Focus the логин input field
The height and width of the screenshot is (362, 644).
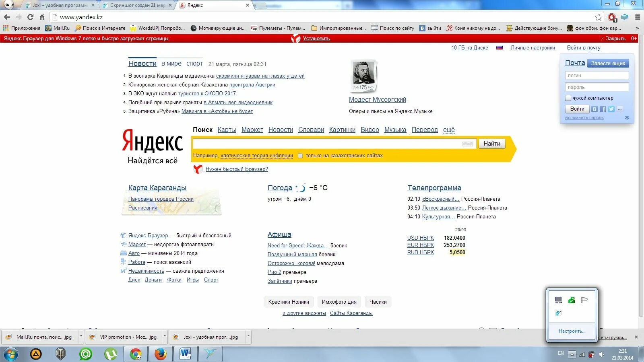[x=597, y=76]
